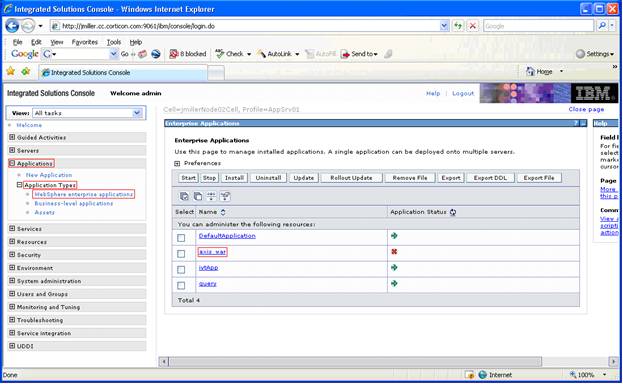Expand the UDDI navigation node
This screenshot has width=623, height=384.
[12, 346]
